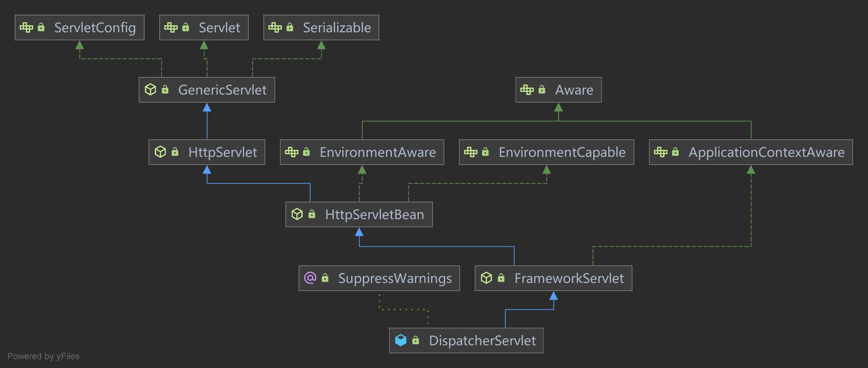The height and width of the screenshot is (368, 868).
Task: Click the interface icon on EnvironmentCapable node
Action: 471,152
